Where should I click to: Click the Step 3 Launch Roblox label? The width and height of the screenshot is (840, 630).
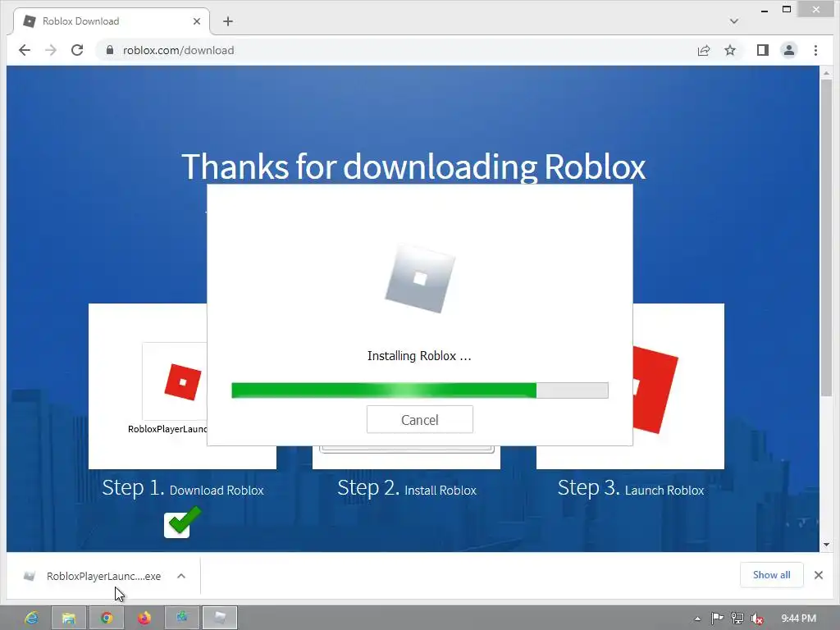pos(631,489)
